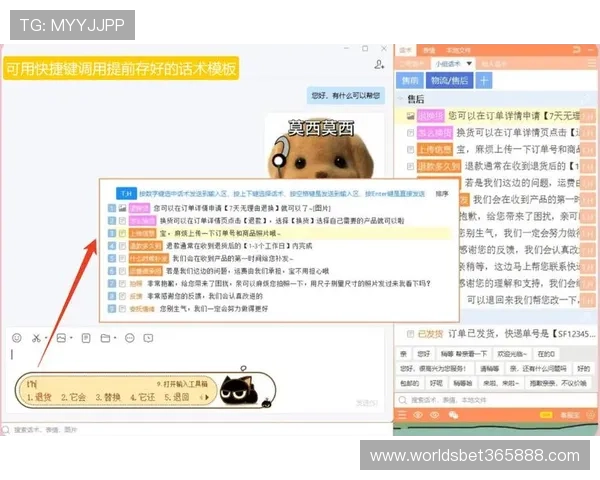Click the TJH badge in shortcut popup

coord(126,194)
